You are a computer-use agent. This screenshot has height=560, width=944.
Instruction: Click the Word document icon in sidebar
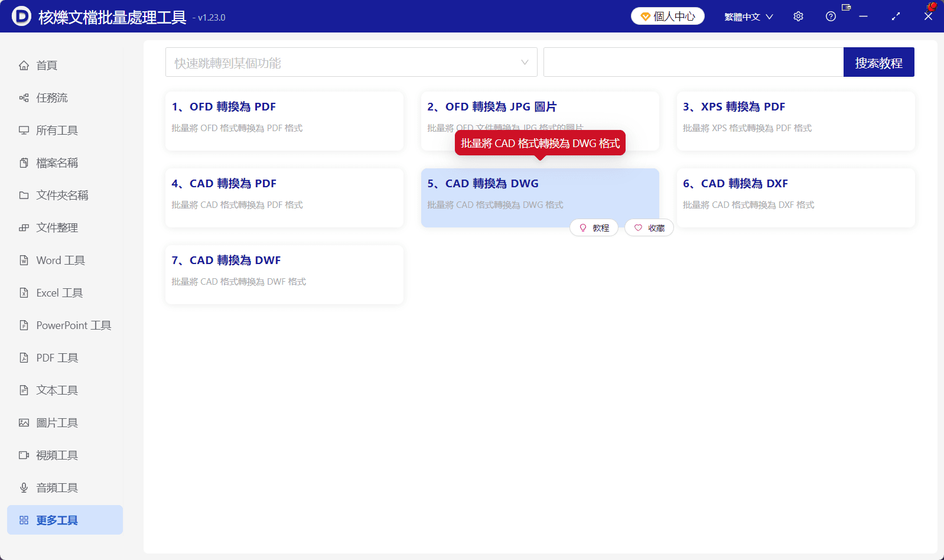tap(24, 260)
